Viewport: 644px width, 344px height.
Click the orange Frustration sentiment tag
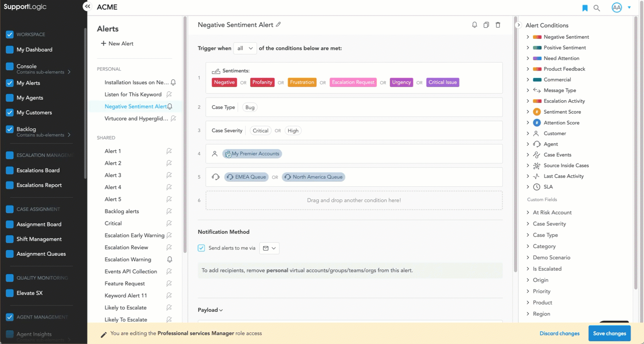[302, 82]
